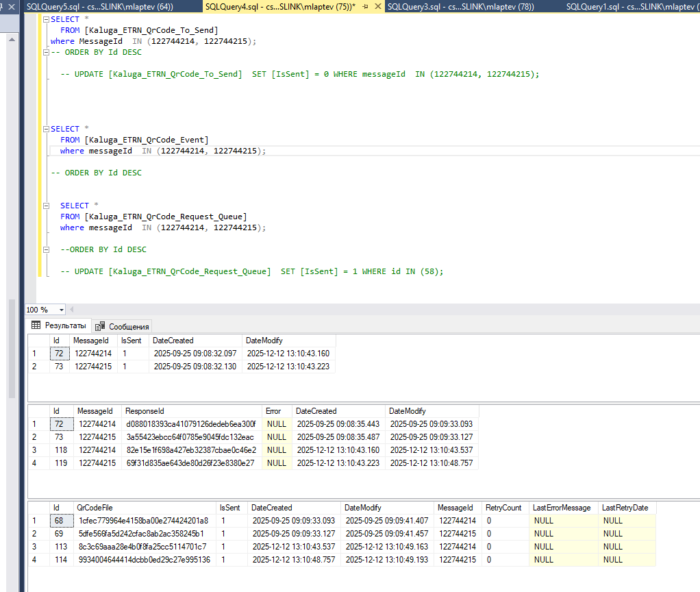Collapse the first ORDER BY comment block
The width and height of the screenshot is (700, 592).
tap(47, 52)
